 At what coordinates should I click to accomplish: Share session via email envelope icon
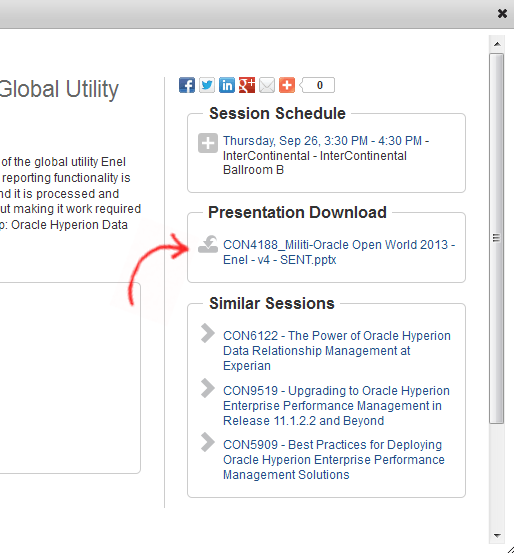267,85
